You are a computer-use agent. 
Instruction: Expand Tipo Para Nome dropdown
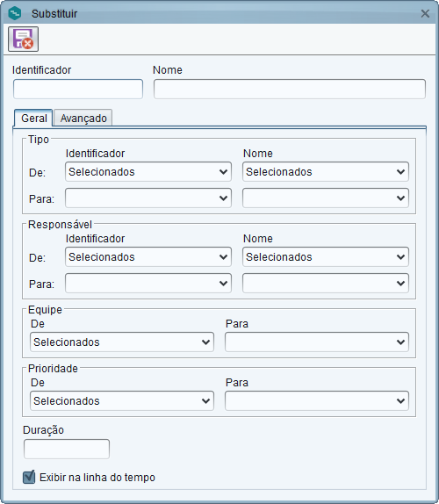tap(326, 198)
